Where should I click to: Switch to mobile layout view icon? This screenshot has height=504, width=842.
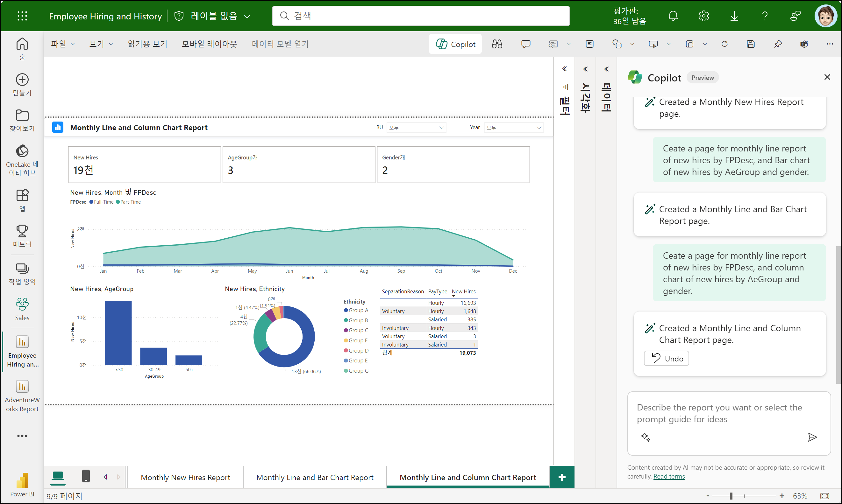[86, 476]
